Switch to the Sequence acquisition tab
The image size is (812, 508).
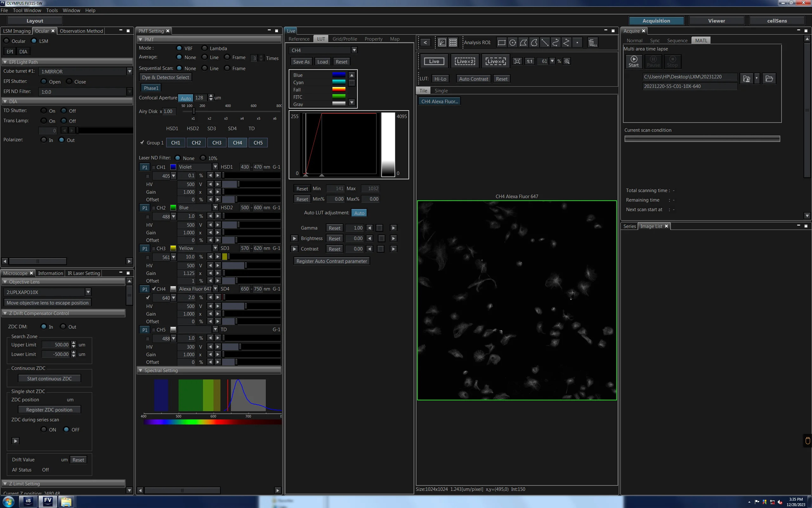pyautogui.click(x=677, y=40)
